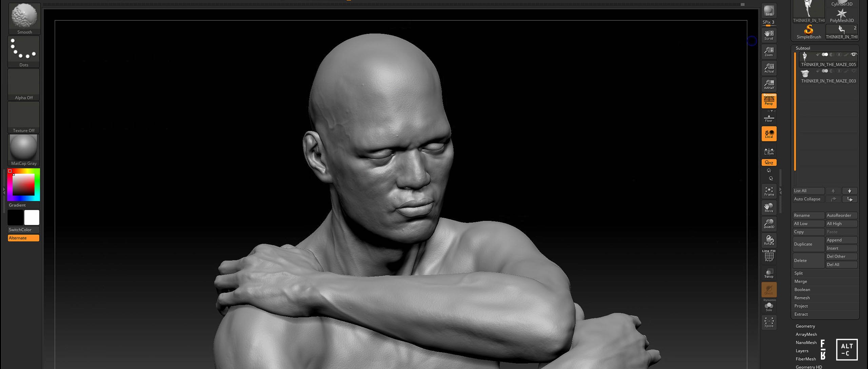Open the FiberMesh sub-palette
Screen dimensions: 868x369
(806, 359)
